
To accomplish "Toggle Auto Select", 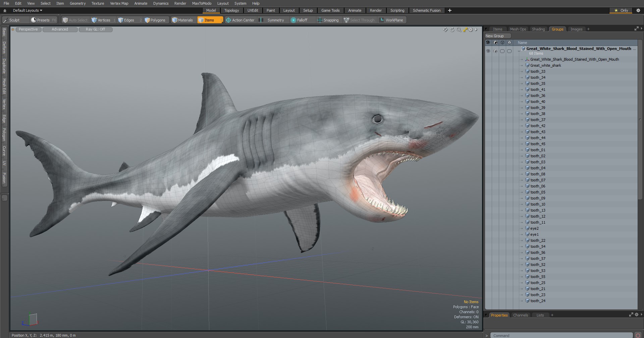I will coord(75,20).
